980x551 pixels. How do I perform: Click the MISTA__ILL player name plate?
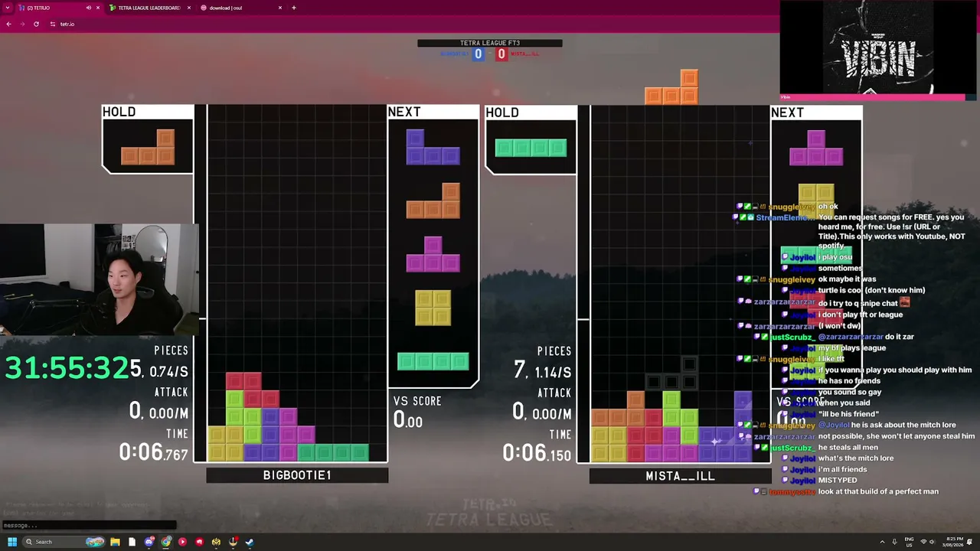tap(680, 476)
